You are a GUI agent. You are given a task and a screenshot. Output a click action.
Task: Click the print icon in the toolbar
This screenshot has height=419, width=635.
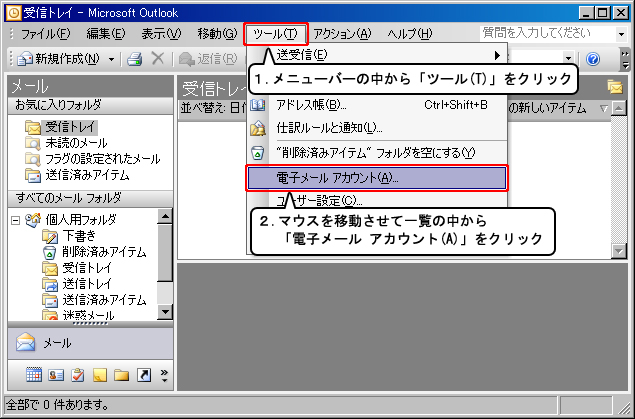pyautogui.click(x=134, y=59)
